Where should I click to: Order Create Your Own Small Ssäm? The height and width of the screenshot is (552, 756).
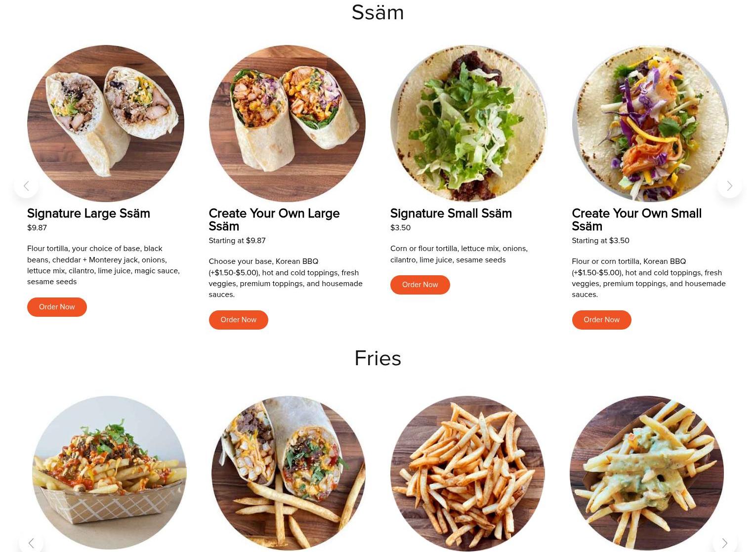point(601,320)
